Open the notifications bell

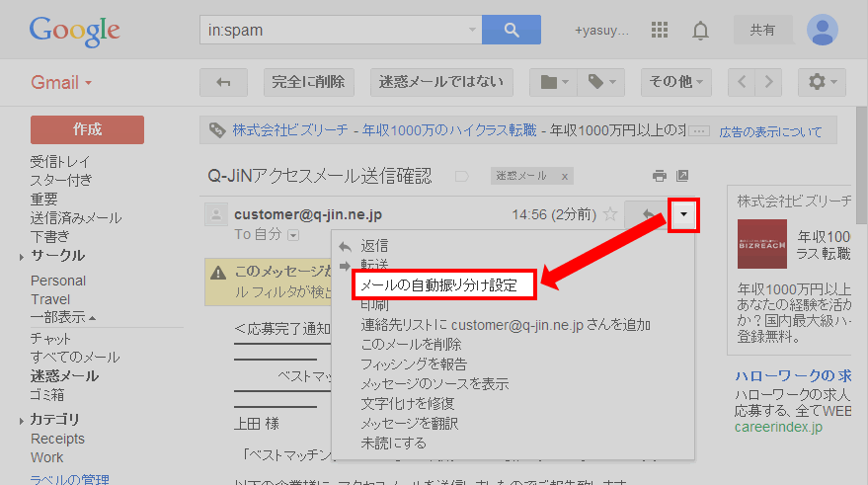(700, 30)
